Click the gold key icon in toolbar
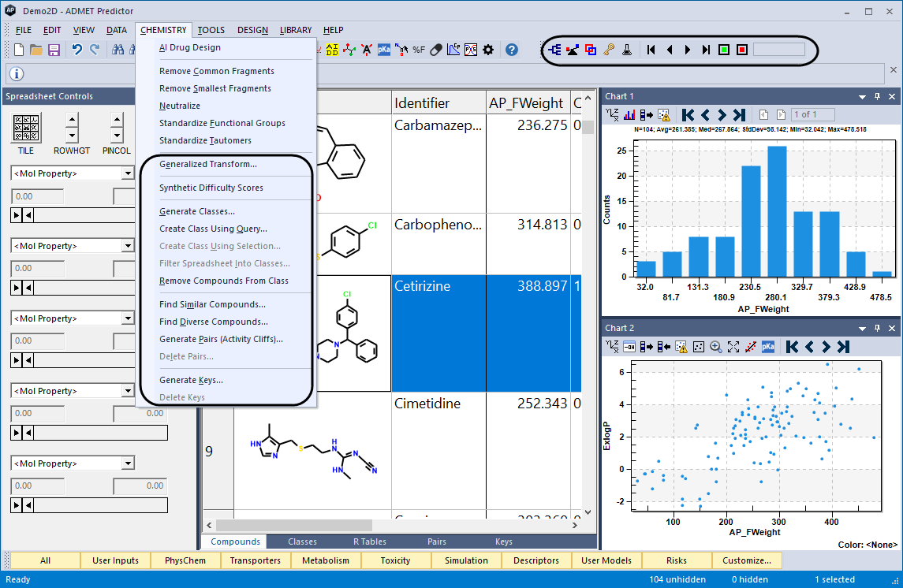 [x=609, y=50]
